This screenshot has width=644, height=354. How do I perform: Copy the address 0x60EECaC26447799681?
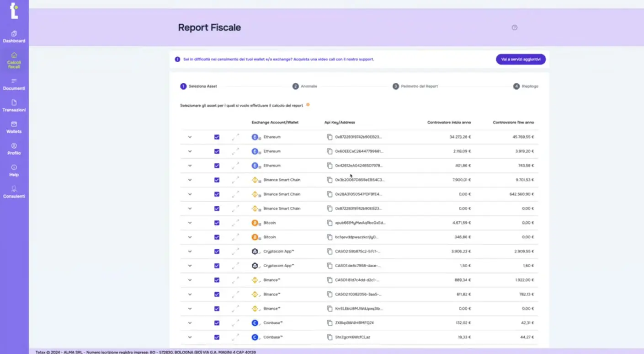pyautogui.click(x=330, y=151)
